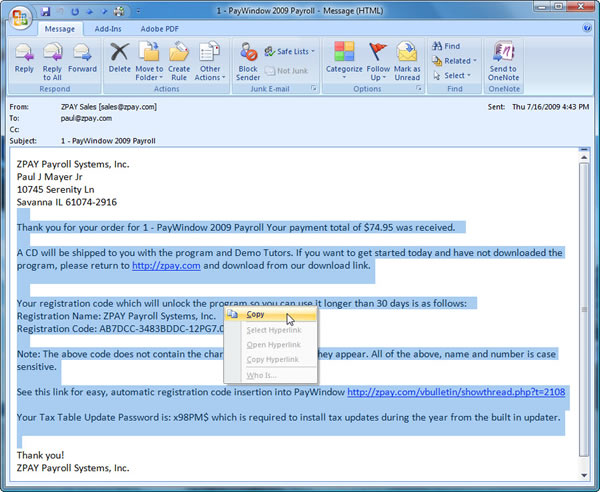The height and width of the screenshot is (492, 600).
Task: Click the Block Sender icon
Action: tap(247, 55)
